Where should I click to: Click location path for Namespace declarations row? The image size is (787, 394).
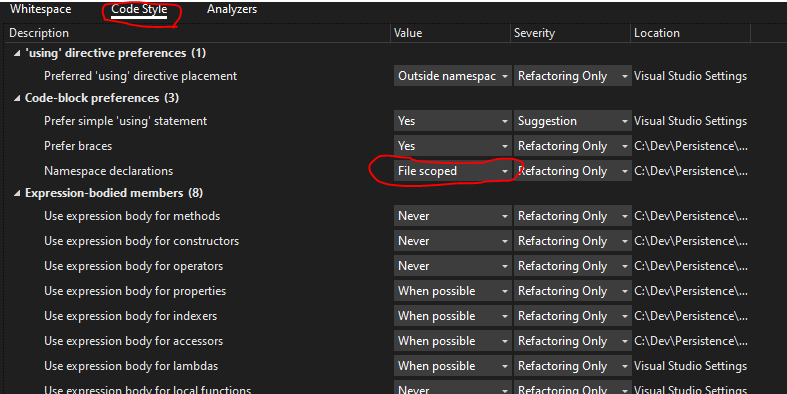pyautogui.click(x=691, y=171)
